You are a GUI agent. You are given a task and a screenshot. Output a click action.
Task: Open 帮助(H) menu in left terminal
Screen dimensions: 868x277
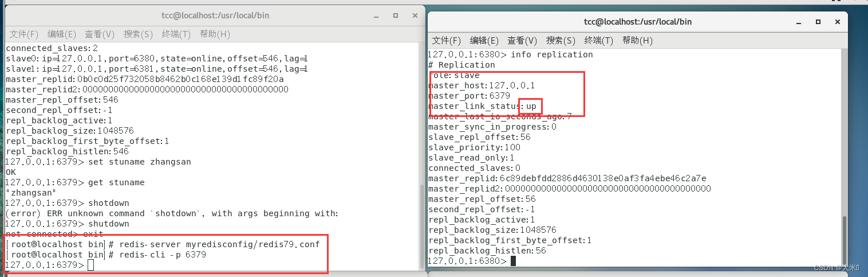pos(215,34)
